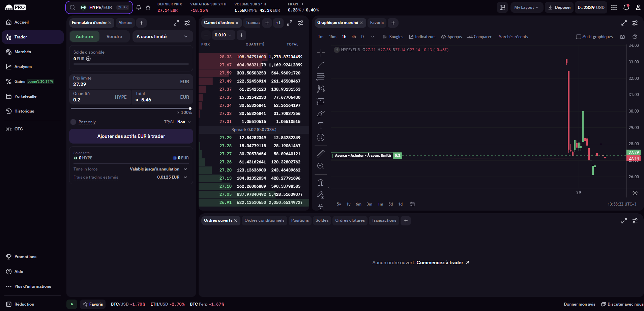The height and width of the screenshot is (311, 644).
Task: Select the trend line drawing tool
Action: coord(321,64)
